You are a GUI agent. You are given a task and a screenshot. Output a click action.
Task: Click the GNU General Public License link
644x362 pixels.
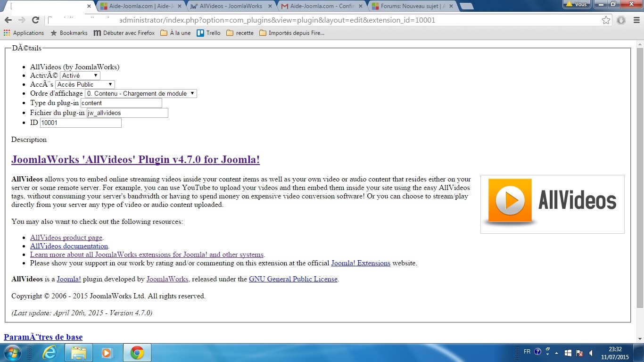293,279
